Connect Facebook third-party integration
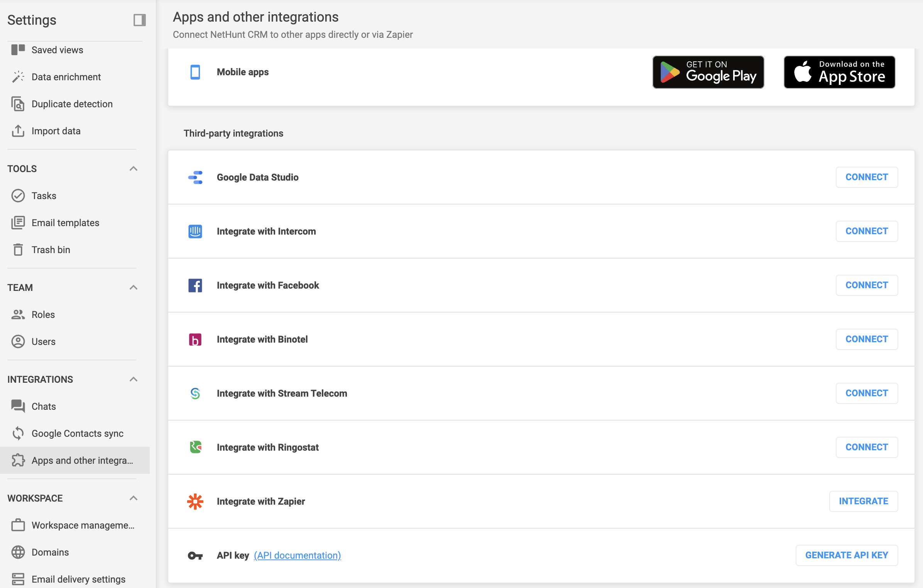The width and height of the screenshot is (923, 588). tap(867, 285)
